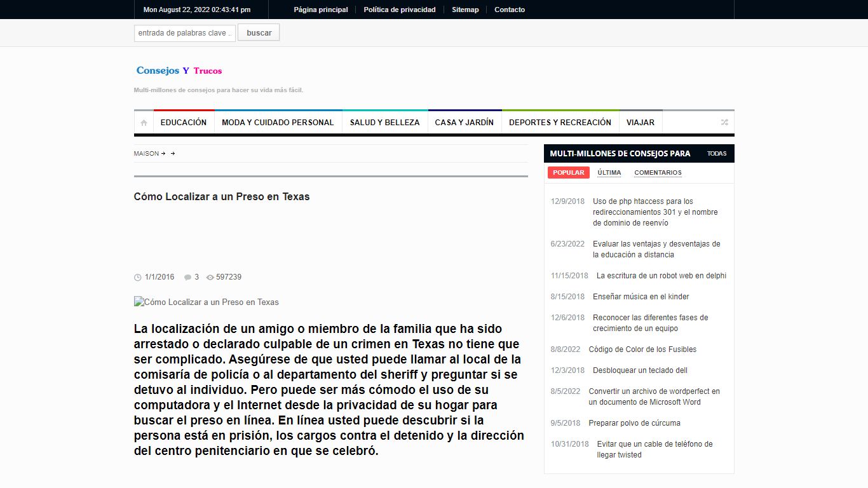Image resolution: width=868 pixels, height=488 pixels.
Task: Click the buscar search button
Action: pos(259,33)
